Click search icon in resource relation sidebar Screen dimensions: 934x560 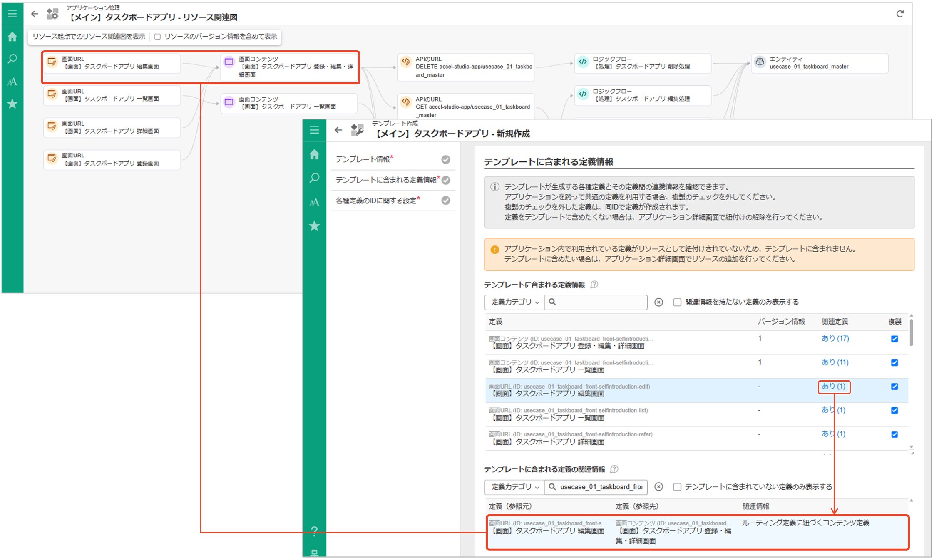(12, 59)
